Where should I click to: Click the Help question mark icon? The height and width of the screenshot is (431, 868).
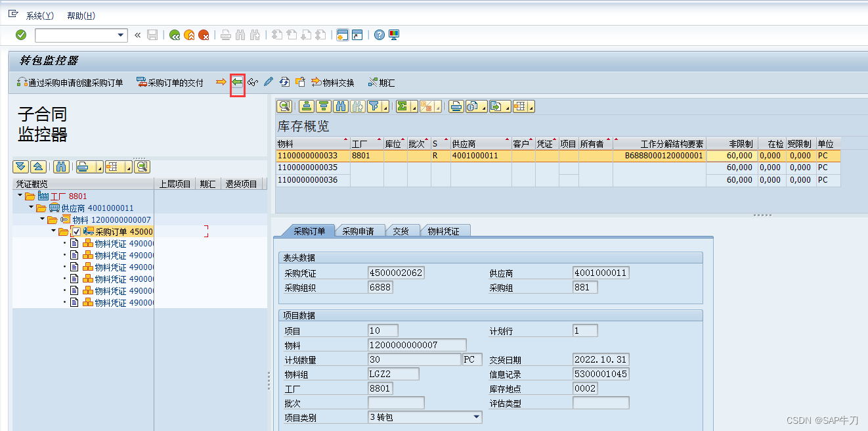pos(380,35)
